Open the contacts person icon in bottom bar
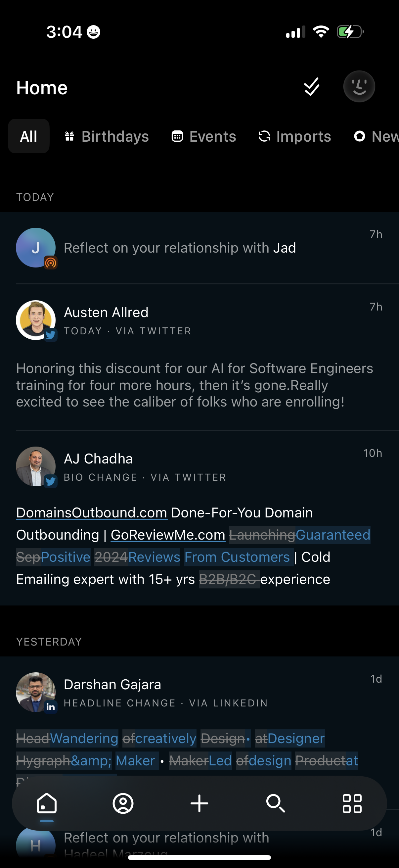The width and height of the screenshot is (399, 868). (x=123, y=804)
